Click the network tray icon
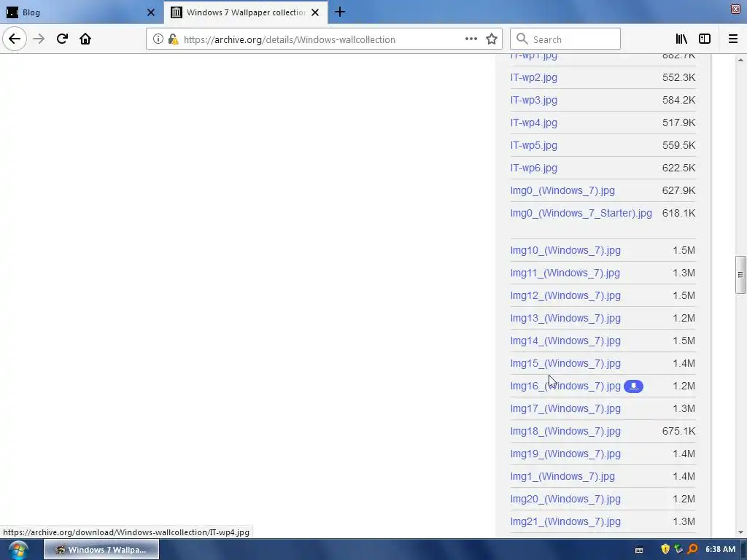The width and height of the screenshot is (747, 560). (x=678, y=549)
